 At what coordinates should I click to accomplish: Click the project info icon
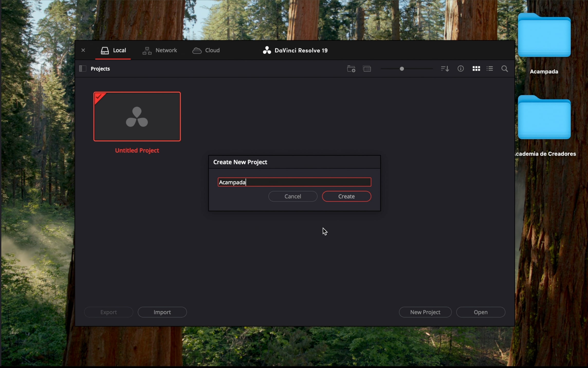461,69
